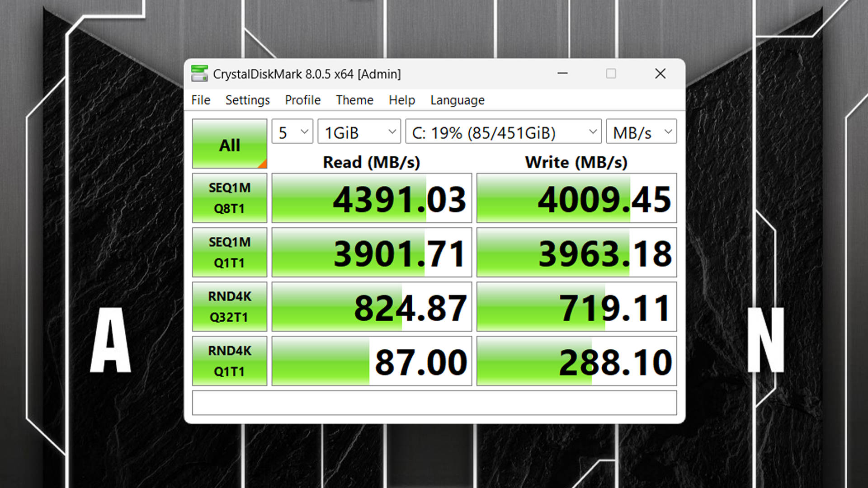
Task: Open the Help menu
Action: click(401, 100)
